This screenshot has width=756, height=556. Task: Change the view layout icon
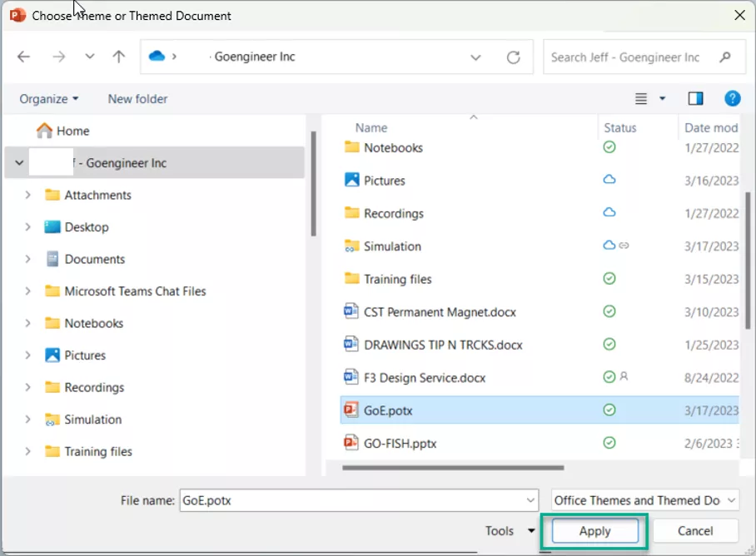click(x=641, y=99)
